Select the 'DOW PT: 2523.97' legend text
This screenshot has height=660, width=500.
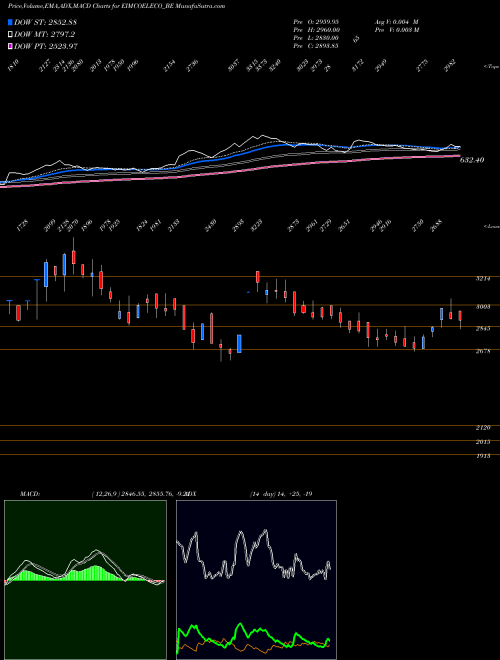pos(46,47)
